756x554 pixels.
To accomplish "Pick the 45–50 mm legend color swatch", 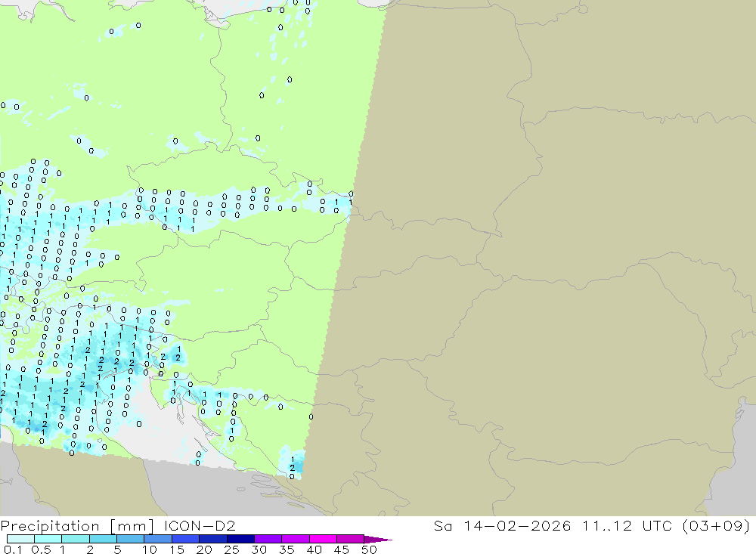I will tap(351, 539).
